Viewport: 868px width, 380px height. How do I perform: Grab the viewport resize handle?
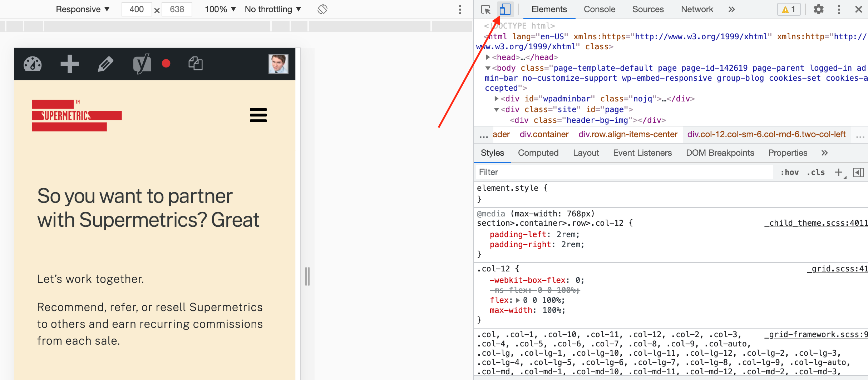coord(307,276)
